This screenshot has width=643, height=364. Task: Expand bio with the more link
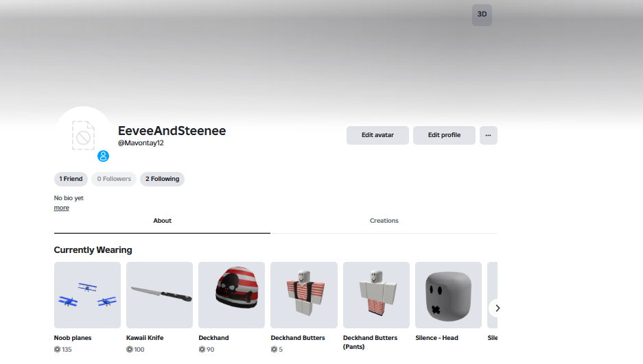[x=62, y=208]
